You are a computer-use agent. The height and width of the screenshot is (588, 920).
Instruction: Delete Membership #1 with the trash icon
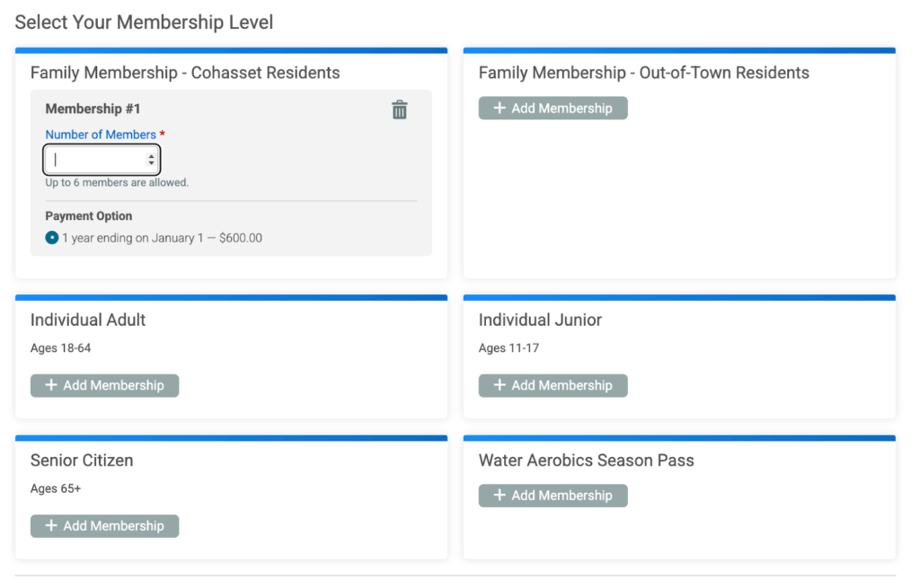(x=400, y=110)
